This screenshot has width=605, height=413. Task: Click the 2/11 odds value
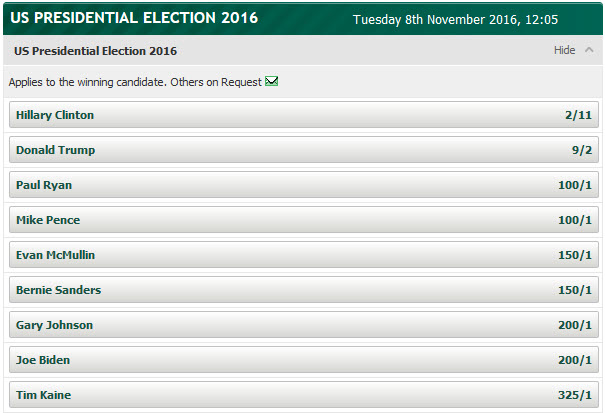point(578,115)
